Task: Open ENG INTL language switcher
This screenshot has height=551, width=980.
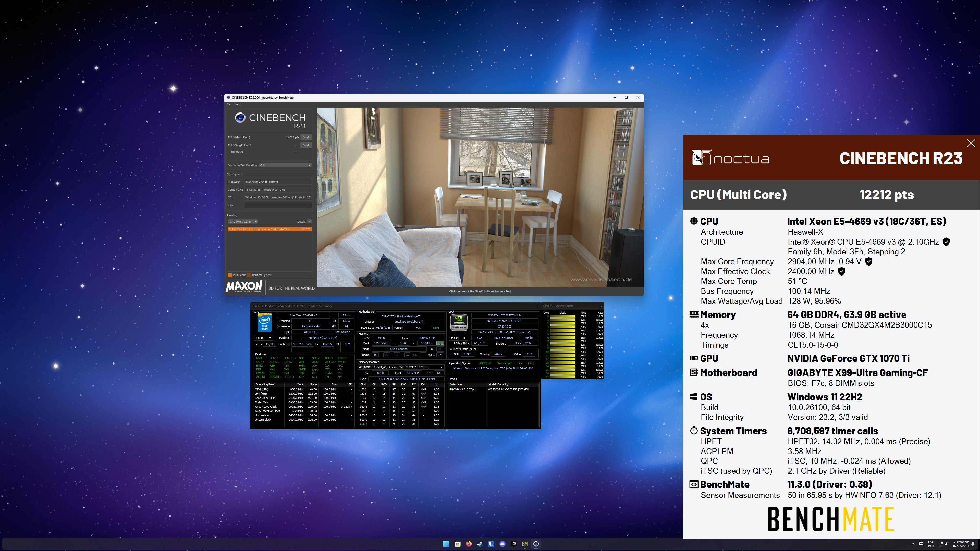Action: [931, 544]
